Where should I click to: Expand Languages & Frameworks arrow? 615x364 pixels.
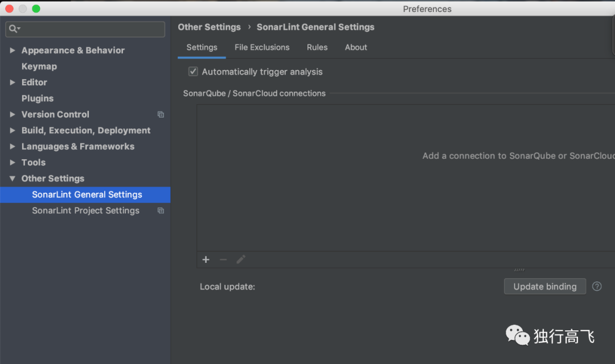click(13, 147)
